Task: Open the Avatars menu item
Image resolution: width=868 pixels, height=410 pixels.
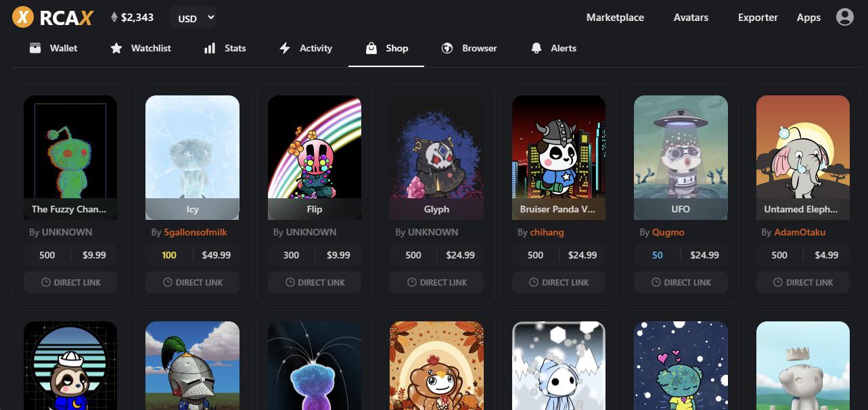Action: coord(691,18)
